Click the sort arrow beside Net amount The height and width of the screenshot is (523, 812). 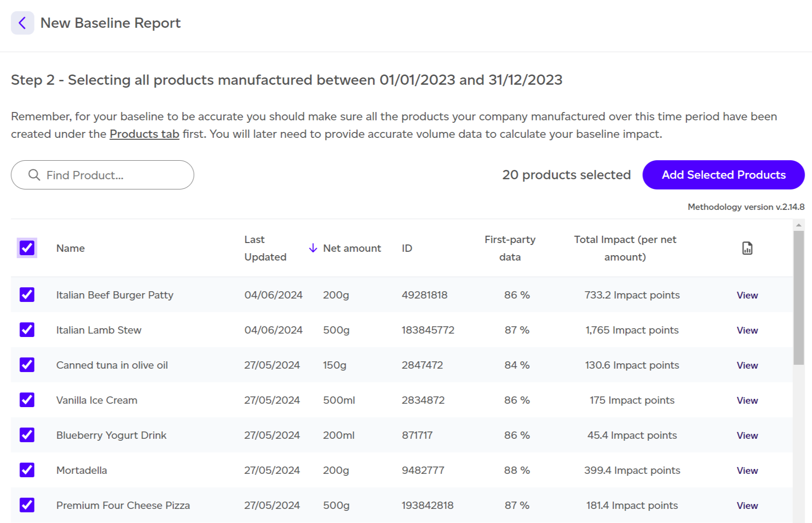pyautogui.click(x=313, y=248)
